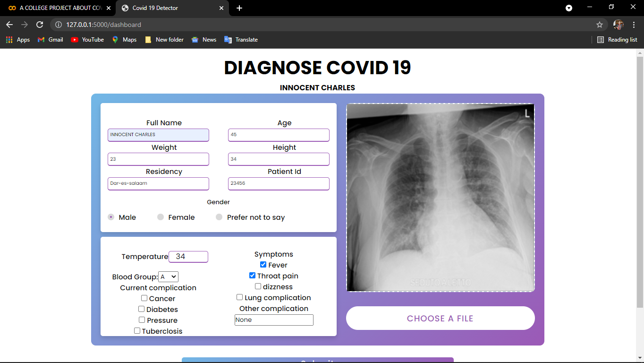Tick the Cancer complication checkbox

144,298
